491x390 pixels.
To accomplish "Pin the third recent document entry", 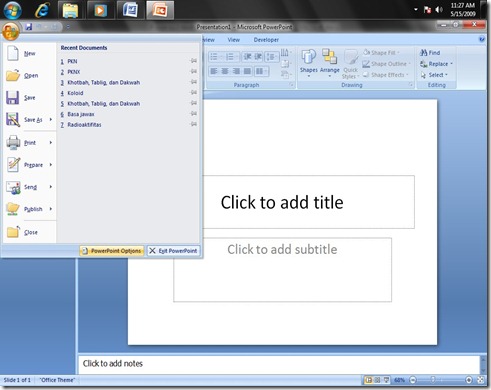I will click(x=193, y=82).
